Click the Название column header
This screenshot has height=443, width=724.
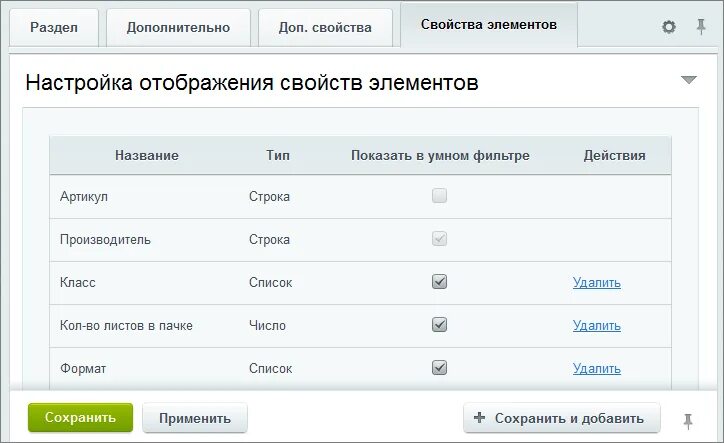(x=147, y=156)
